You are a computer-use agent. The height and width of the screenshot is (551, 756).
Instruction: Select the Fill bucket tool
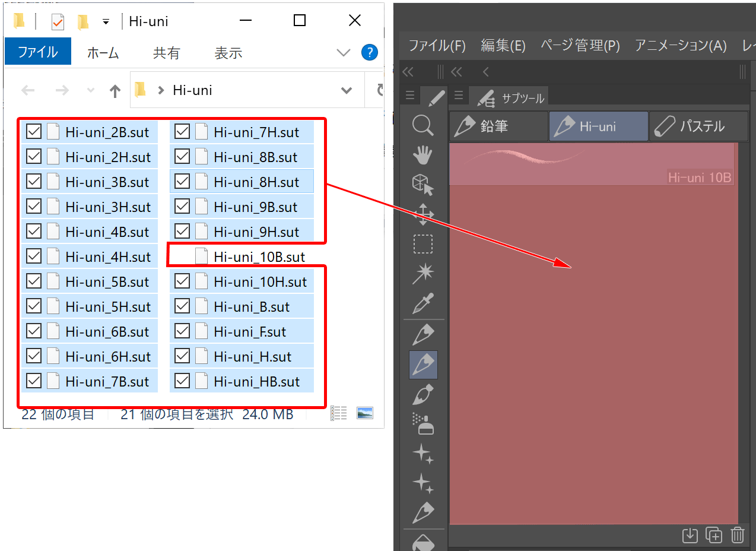[x=423, y=543]
